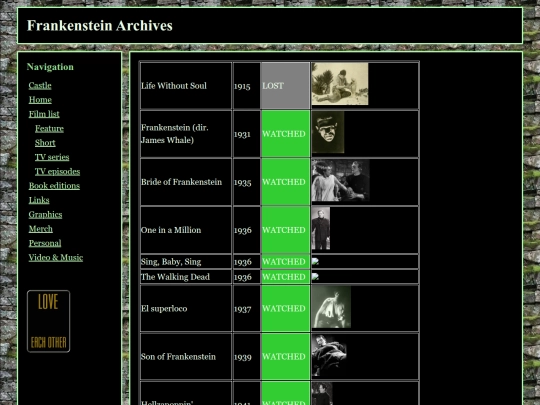
Task: Click the year 1931 cell
Action: 247,134
